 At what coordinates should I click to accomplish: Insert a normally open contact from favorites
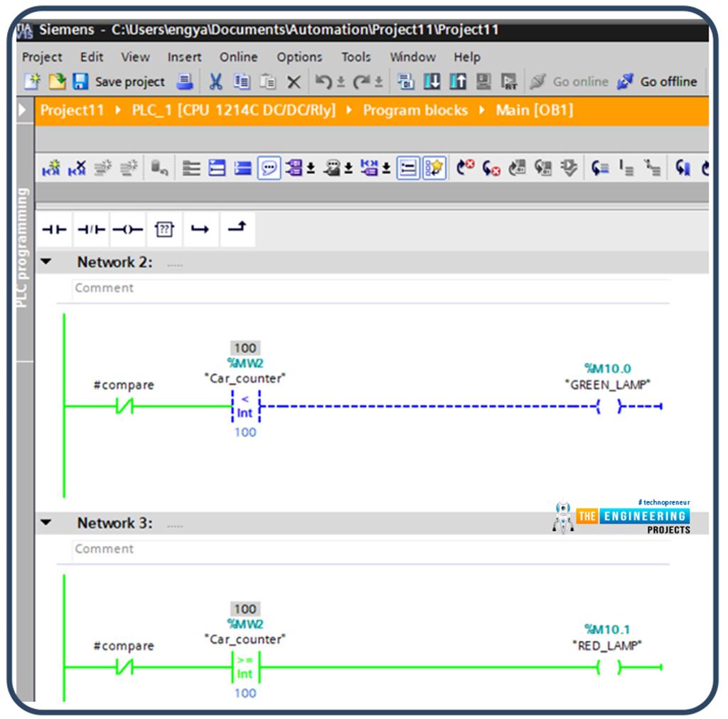(53, 229)
